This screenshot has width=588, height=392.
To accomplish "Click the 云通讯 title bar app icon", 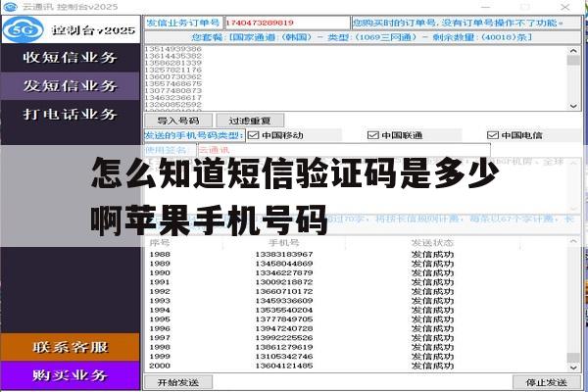I will pos(11,7).
